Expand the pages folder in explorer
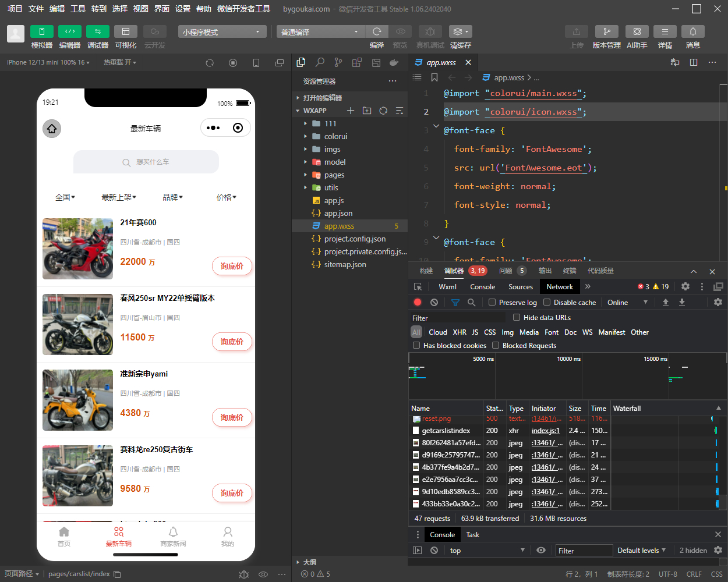Image resolution: width=728 pixels, height=582 pixels. tap(334, 175)
